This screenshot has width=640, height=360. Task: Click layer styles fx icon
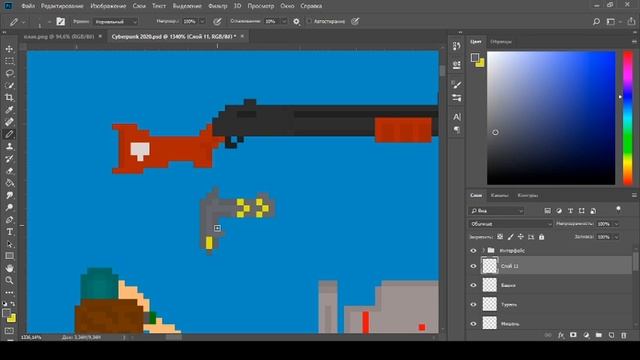[x=561, y=335]
